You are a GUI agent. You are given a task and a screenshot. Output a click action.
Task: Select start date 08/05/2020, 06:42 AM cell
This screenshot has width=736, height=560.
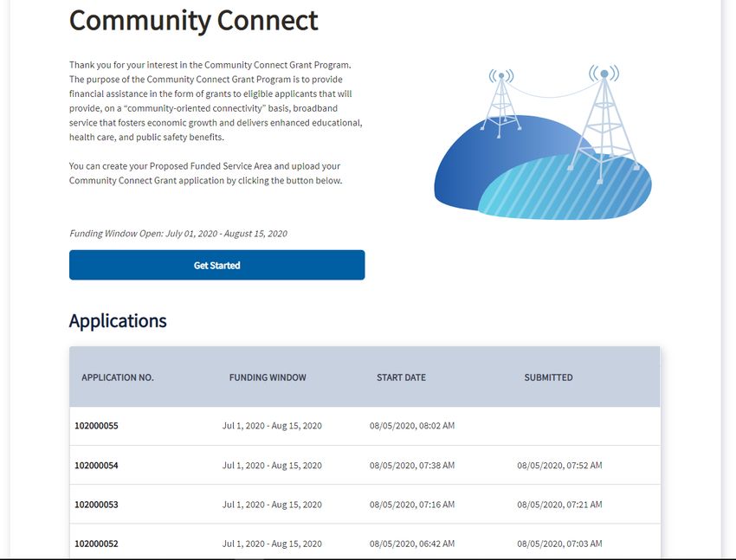pyautogui.click(x=412, y=544)
